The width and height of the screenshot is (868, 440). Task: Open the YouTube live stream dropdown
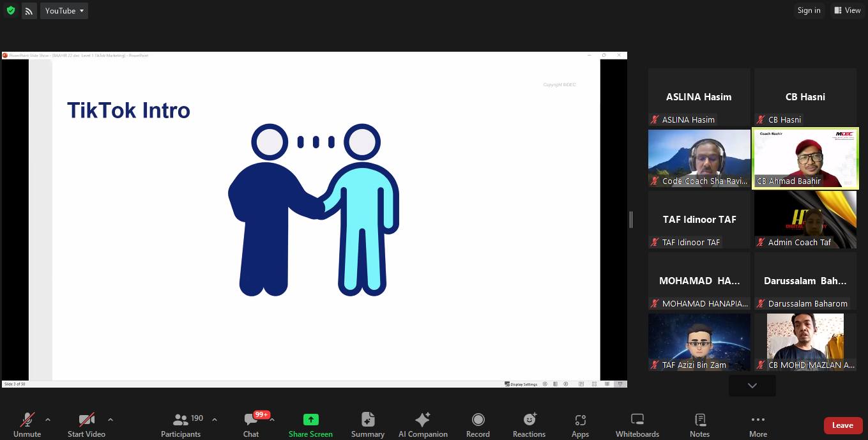click(64, 11)
